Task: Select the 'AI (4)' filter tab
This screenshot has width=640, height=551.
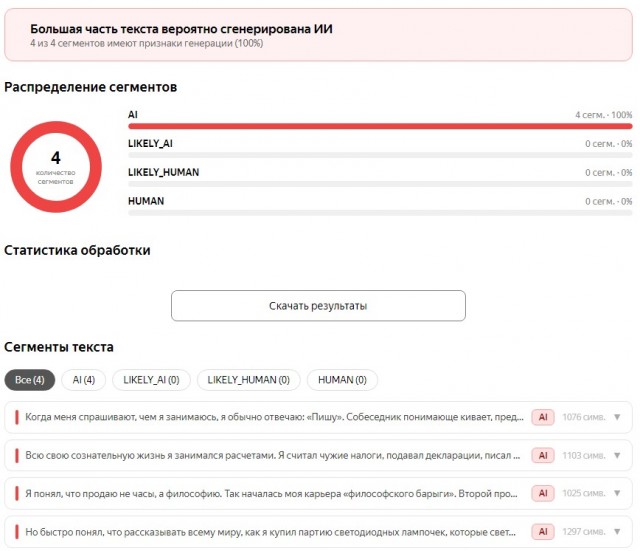Action: pyautogui.click(x=84, y=380)
